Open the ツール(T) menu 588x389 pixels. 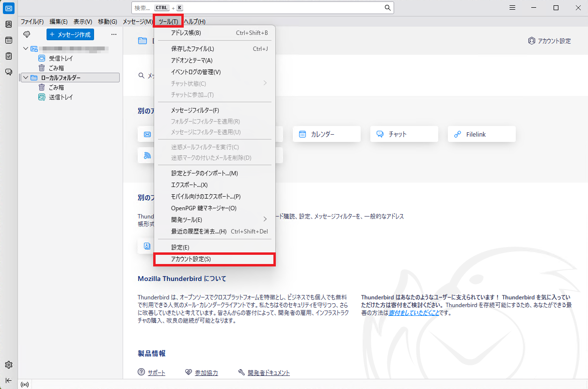tap(168, 21)
